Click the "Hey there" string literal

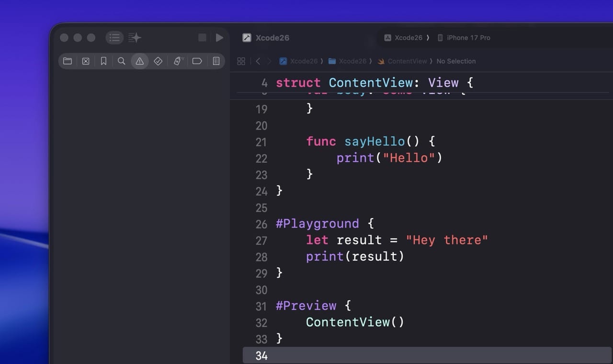[447, 240]
